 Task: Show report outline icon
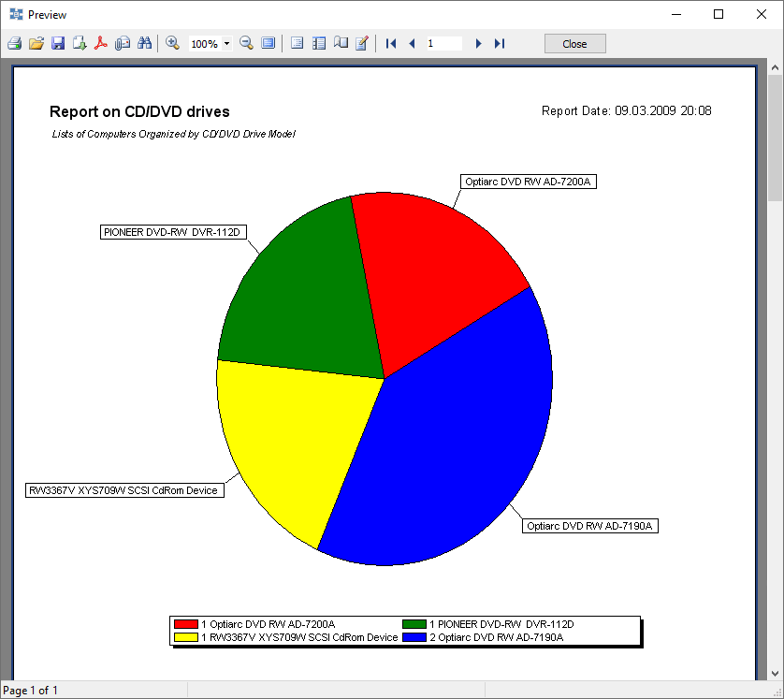(x=297, y=43)
